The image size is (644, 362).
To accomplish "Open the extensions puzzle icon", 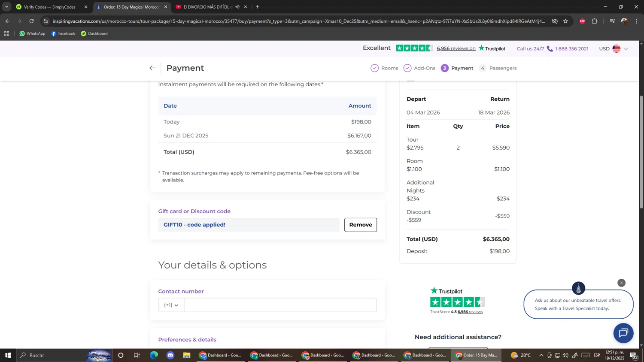I will (x=595, y=21).
